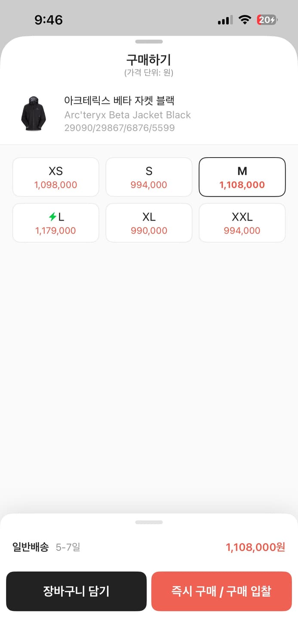
Task: Tap the cellular signal bars icon
Action: (x=225, y=20)
